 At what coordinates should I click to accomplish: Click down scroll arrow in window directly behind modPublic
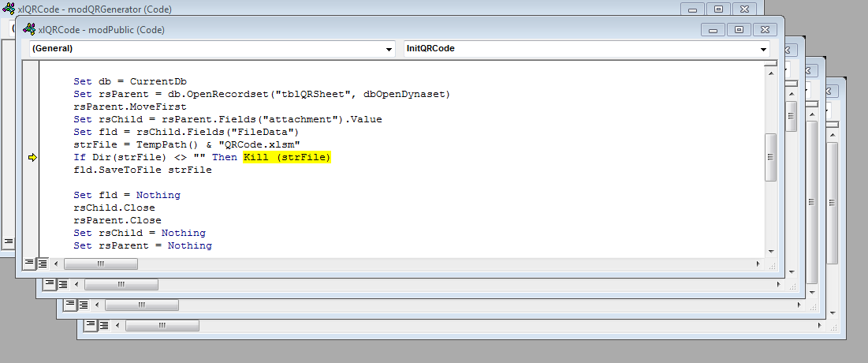791,271
